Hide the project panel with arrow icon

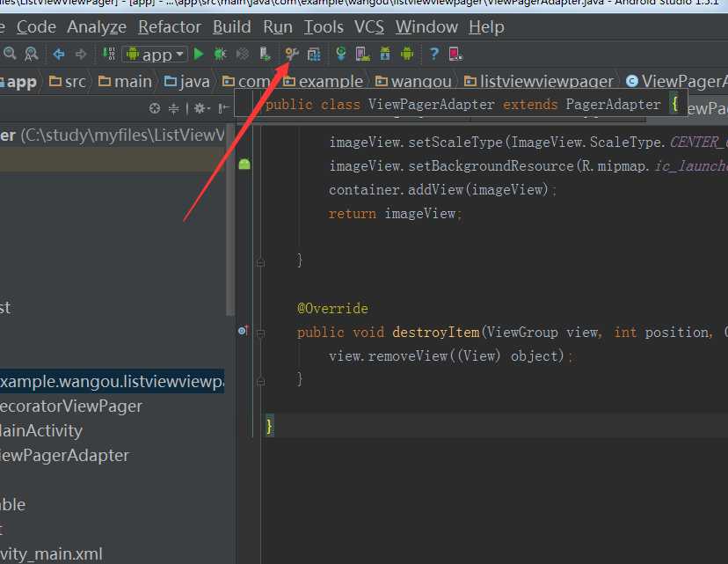coord(224,109)
